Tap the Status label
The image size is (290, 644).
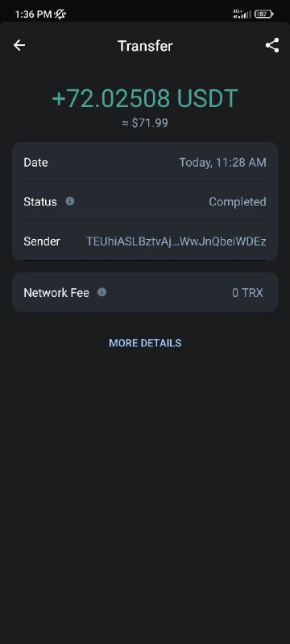click(40, 202)
